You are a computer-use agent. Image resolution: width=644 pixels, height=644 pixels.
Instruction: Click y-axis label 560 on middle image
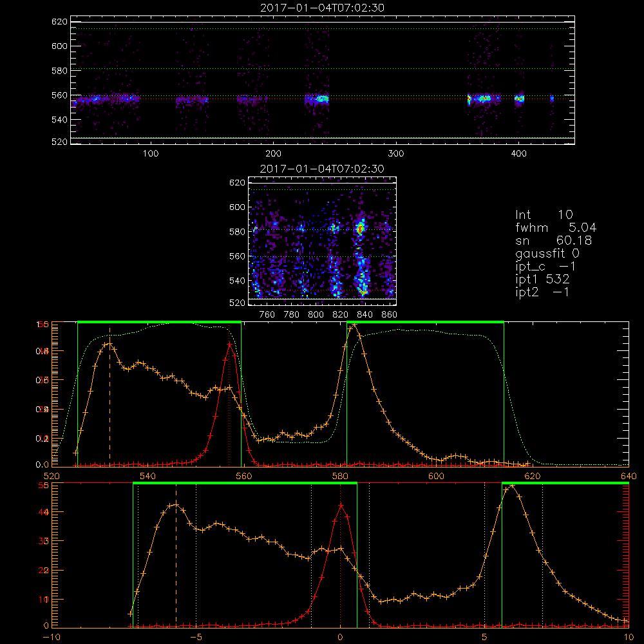click(237, 256)
